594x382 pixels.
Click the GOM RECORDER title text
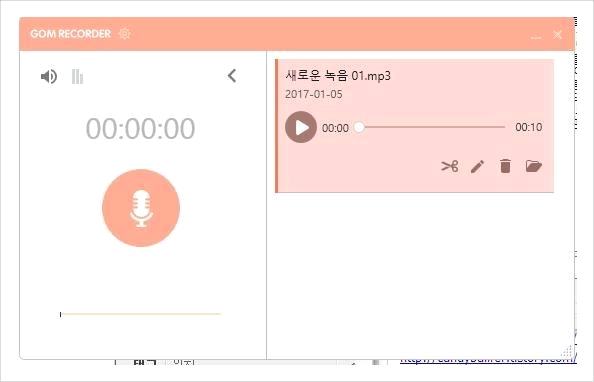[x=70, y=34]
